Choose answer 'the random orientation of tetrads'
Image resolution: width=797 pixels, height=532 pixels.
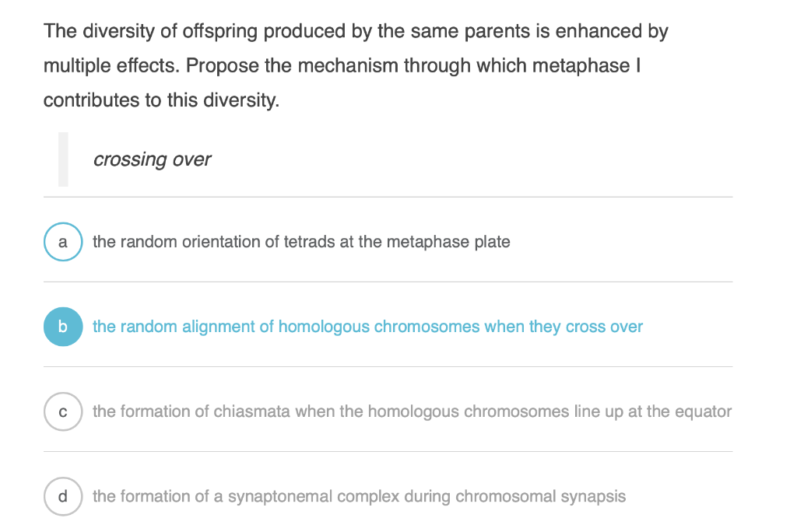point(302,242)
